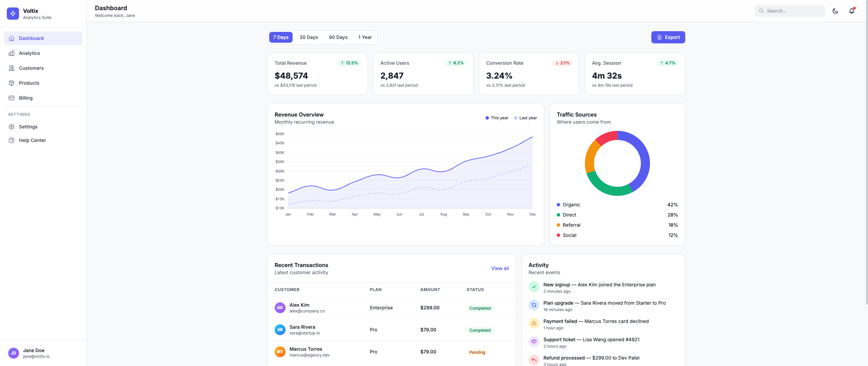Click the Conversion Rate 2.1% down badge
Image resolution: width=868 pixels, height=366 pixels.
coord(563,63)
